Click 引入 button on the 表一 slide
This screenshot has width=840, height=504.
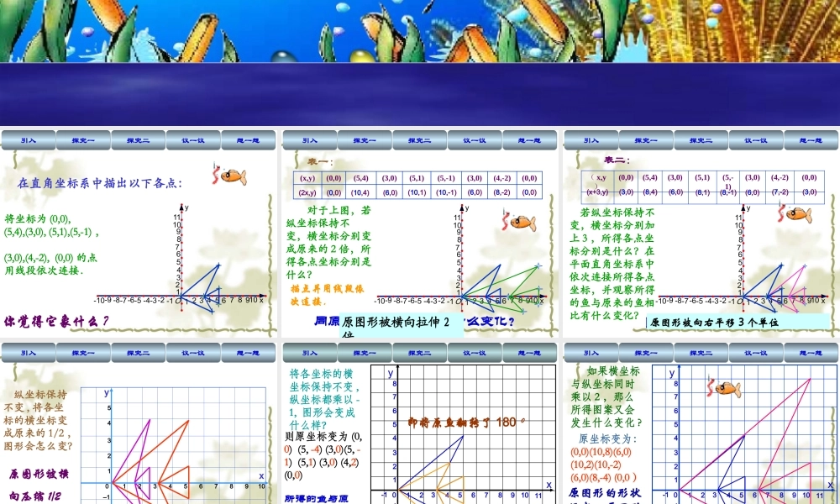(x=310, y=140)
